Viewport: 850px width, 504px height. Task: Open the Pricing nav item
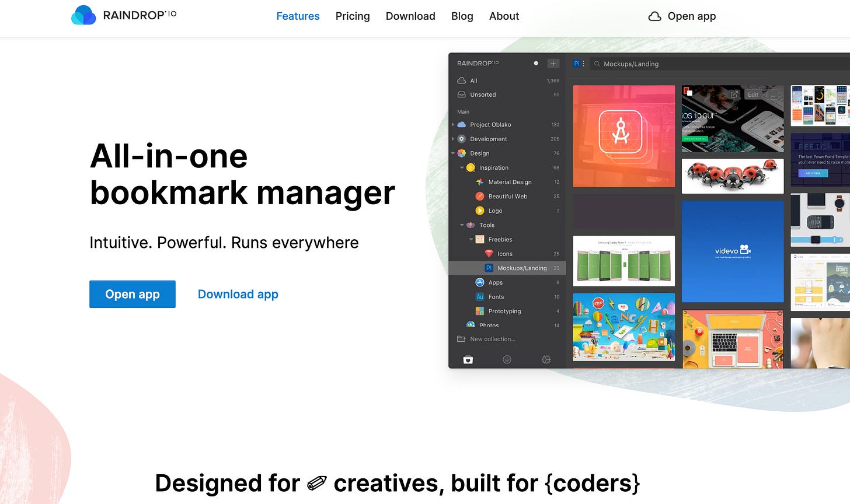pyautogui.click(x=353, y=16)
